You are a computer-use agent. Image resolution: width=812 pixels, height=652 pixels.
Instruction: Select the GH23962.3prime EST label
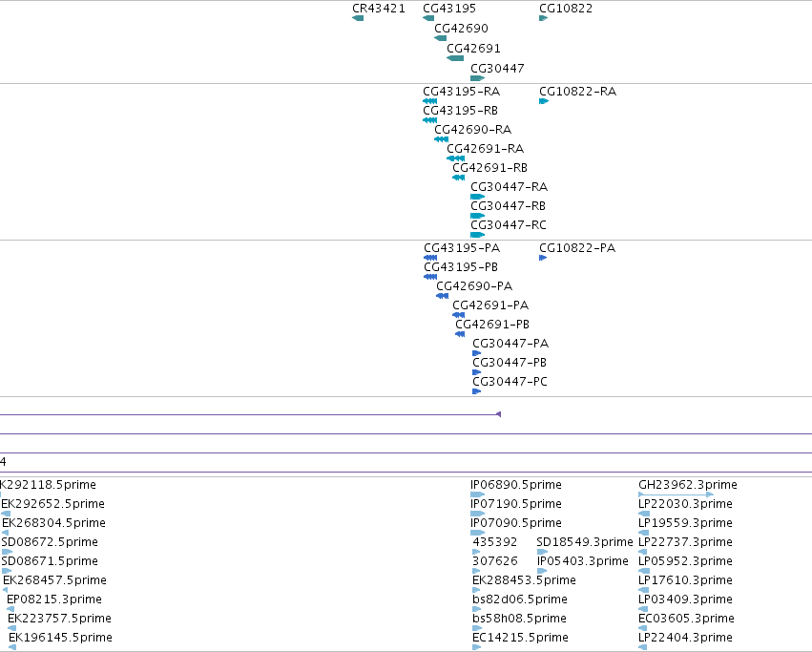click(x=688, y=485)
